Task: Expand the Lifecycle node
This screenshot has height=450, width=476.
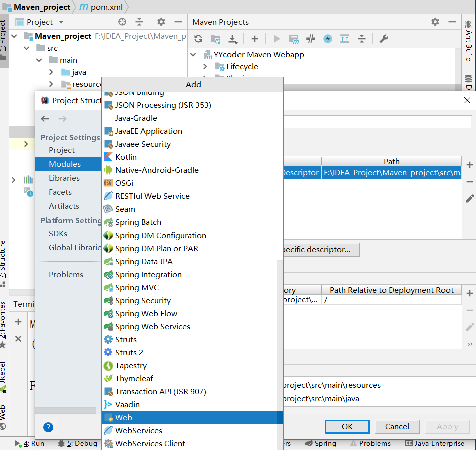Action: (x=205, y=67)
